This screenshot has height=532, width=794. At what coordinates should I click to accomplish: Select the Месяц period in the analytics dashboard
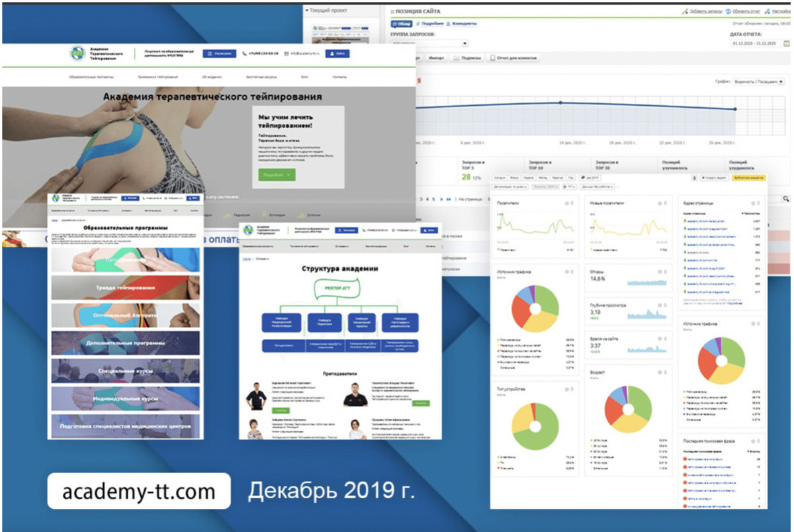coord(543,178)
